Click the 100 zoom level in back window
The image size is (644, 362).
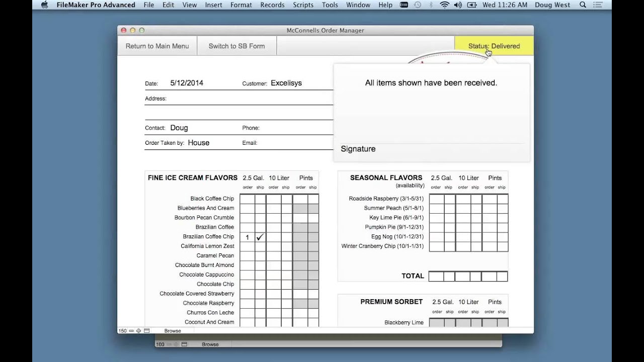(x=160, y=344)
